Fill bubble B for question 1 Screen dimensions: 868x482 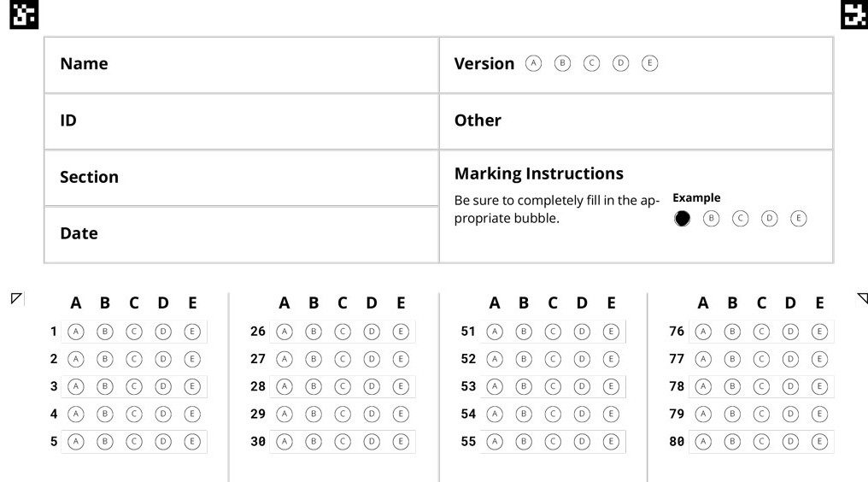(105, 332)
